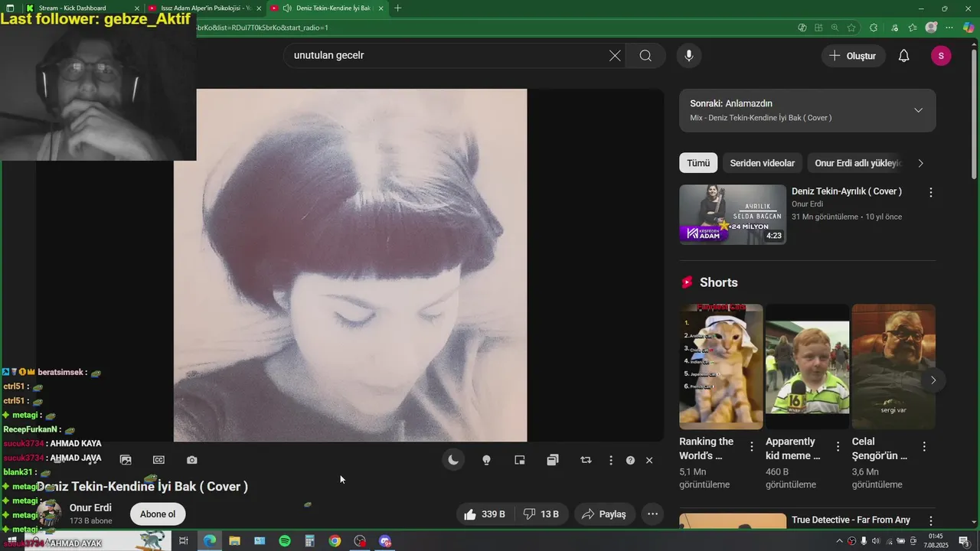Open File Explorer from the taskbar
980x551 pixels.
point(234,541)
